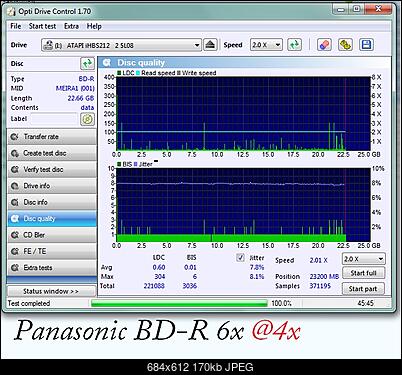This screenshot has width=402, height=375.
Task: Click the green test progress bar
Action: click(179, 303)
